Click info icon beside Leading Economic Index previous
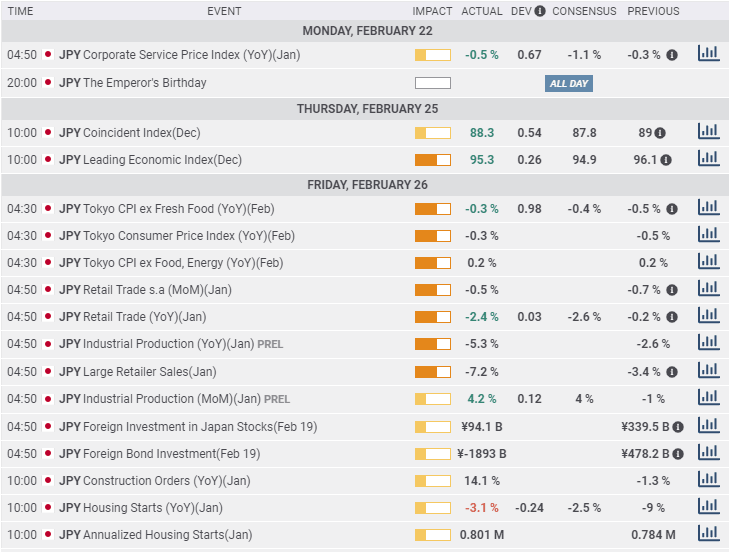The width and height of the screenshot is (729, 552). coord(666,159)
